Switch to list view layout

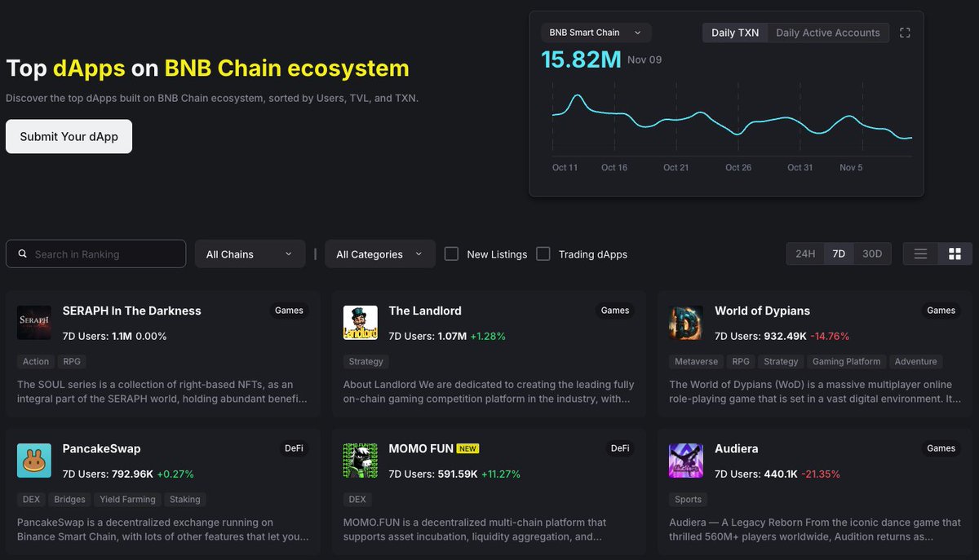point(920,254)
